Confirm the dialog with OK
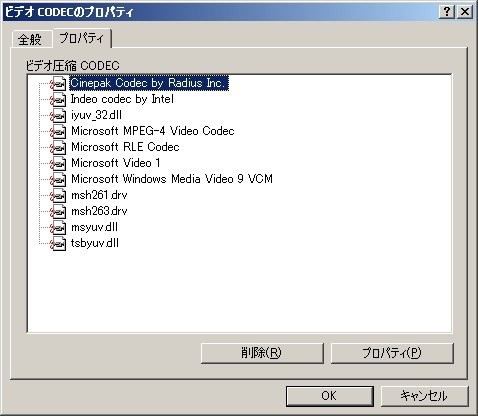 (329, 396)
